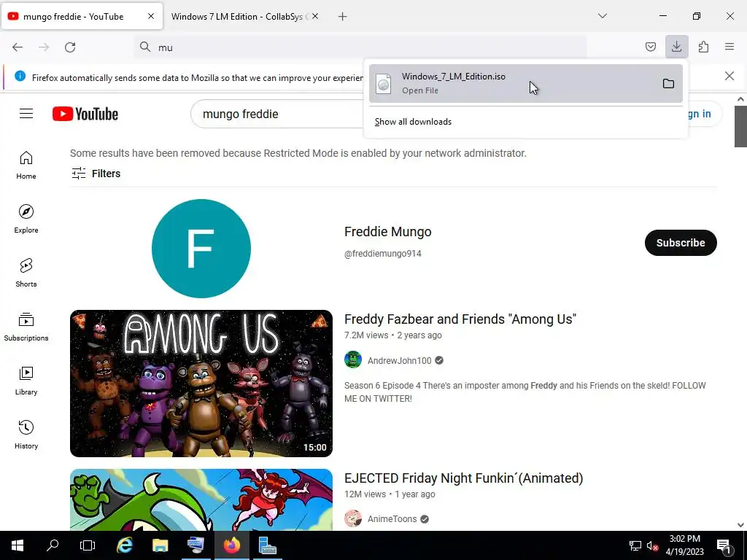This screenshot has width=747, height=560.
Task: Open the YouTube guide hamburger menu
Action: tap(26, 114)
